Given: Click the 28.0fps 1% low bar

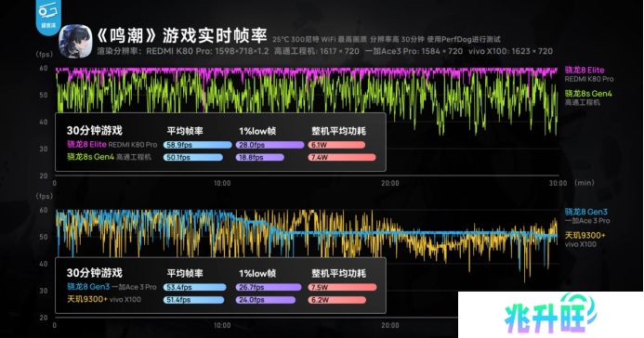Looking at the screenshot, I should [x=269, y=145].
